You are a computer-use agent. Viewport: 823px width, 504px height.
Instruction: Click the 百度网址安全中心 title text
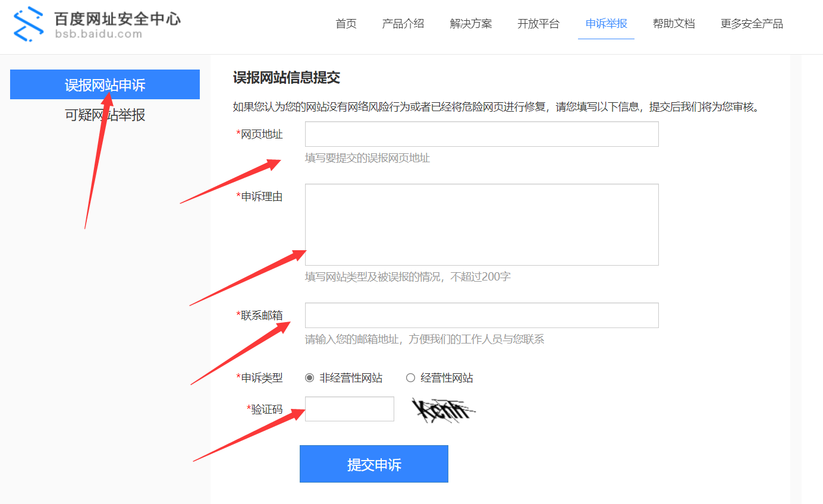point(117,18)
